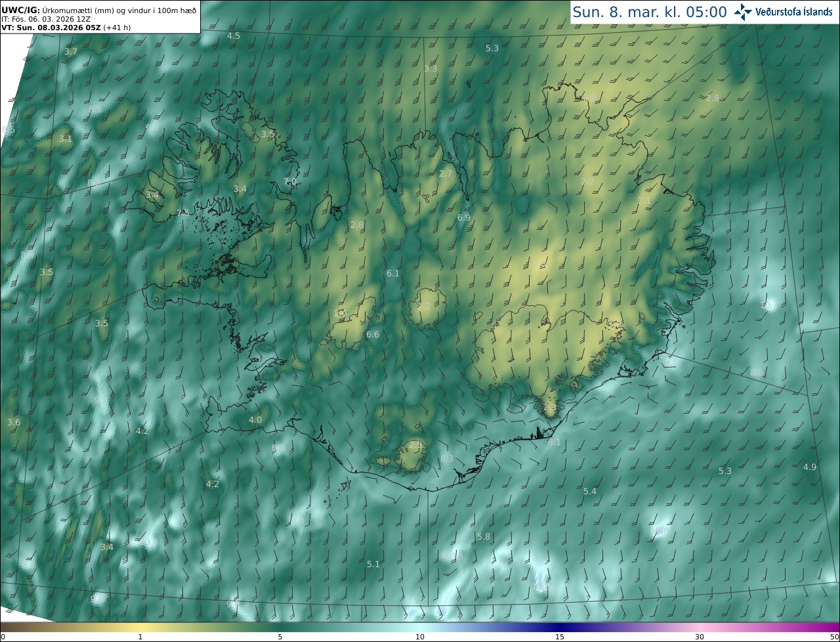Click the '4.9' value on the map
Viewport: 840px width, 642px height.
pos(810,467)
